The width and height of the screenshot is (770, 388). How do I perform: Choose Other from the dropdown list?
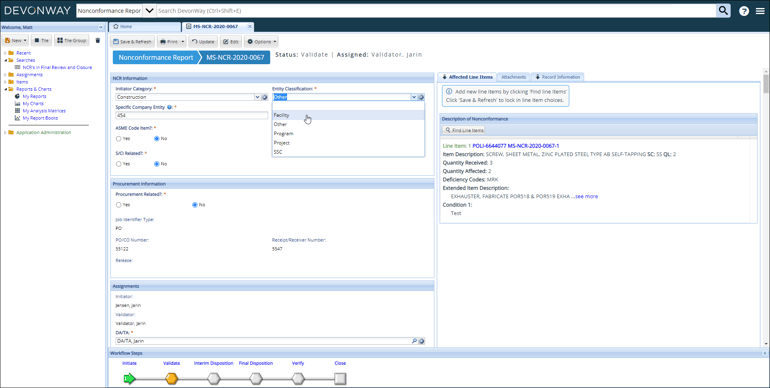point(348,124)
